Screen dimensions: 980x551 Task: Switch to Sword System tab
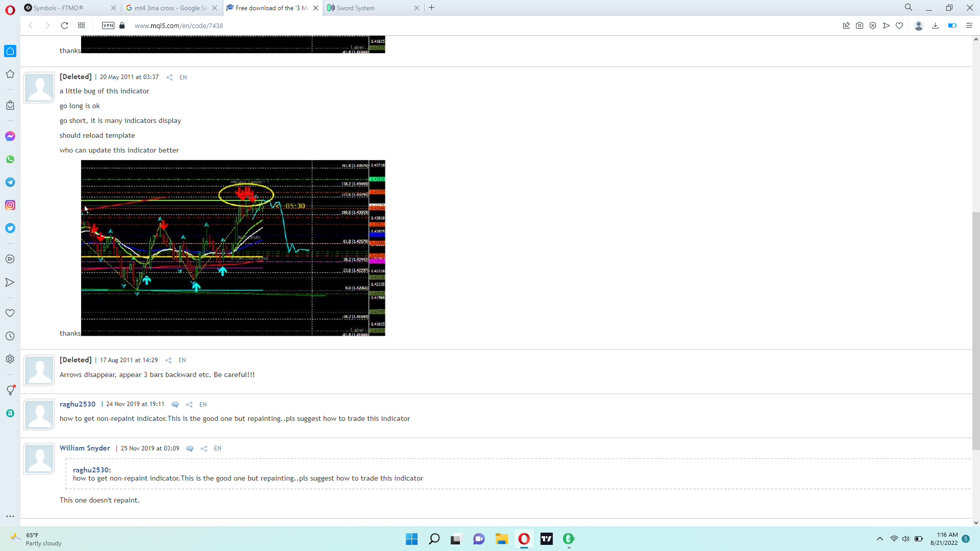point(356,8)
